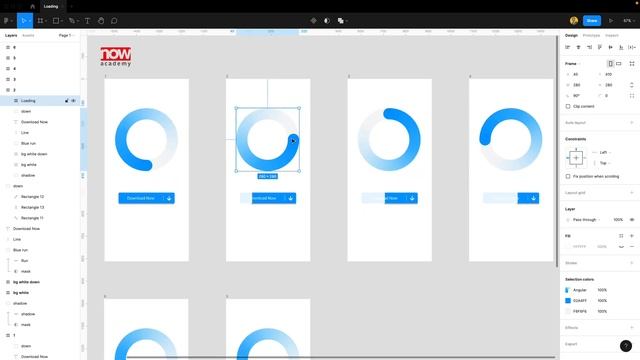Select the Move tool

[24, 20]
